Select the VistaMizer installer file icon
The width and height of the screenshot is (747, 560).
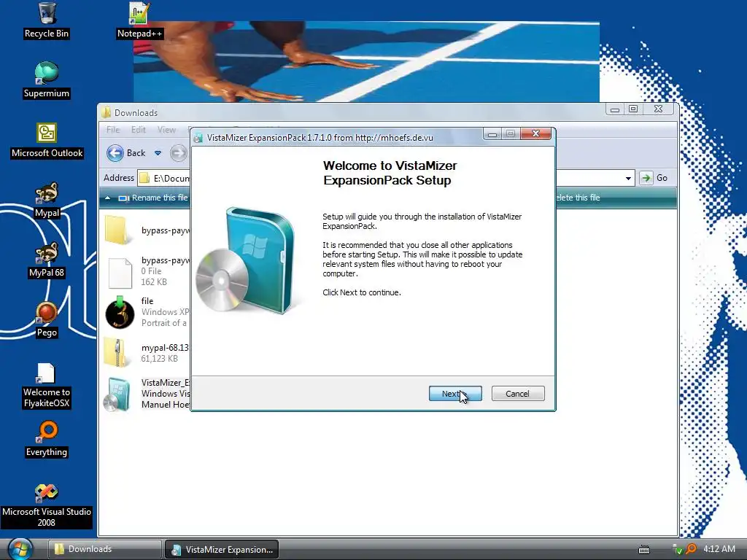point(117,394)
